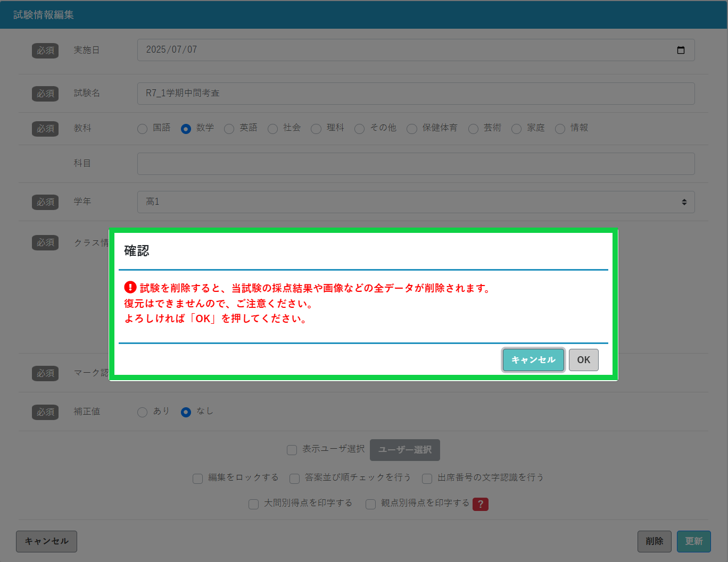The width and height of the screenshot is (728, 562).
Task: Click the 試験情報編集 header title
Action: click(x=44, y=15)
